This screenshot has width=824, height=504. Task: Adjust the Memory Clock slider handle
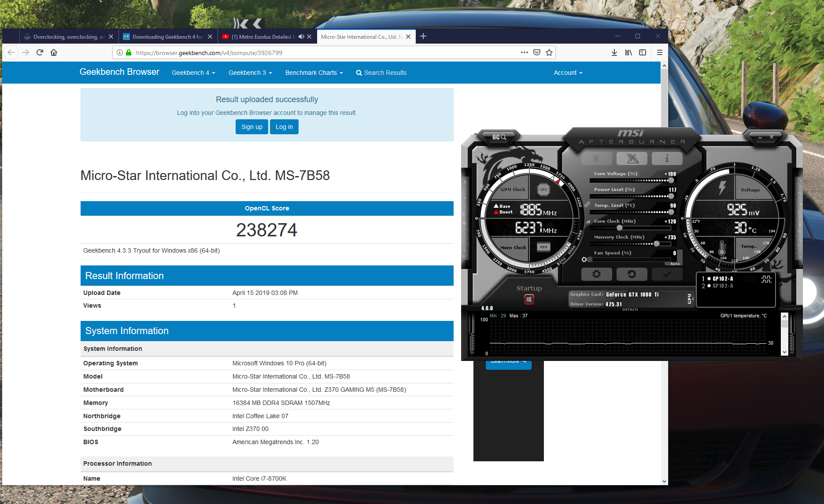[656, 244]
